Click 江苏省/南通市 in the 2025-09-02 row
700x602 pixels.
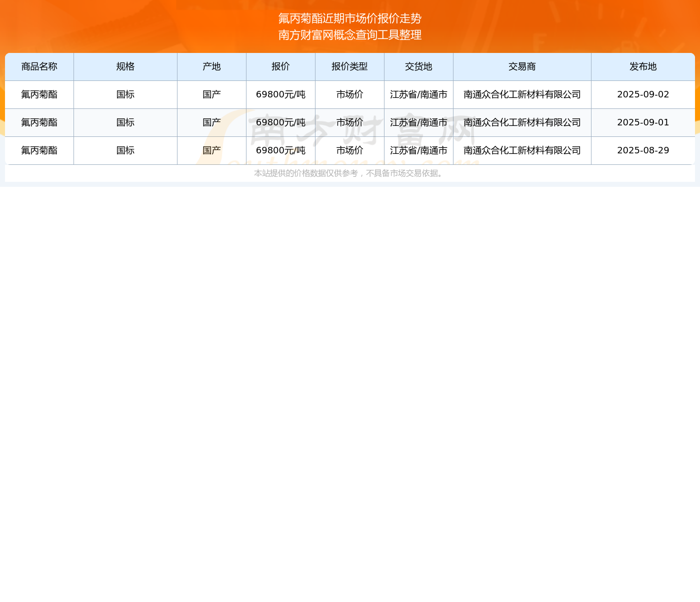click(x=419, y=94)
